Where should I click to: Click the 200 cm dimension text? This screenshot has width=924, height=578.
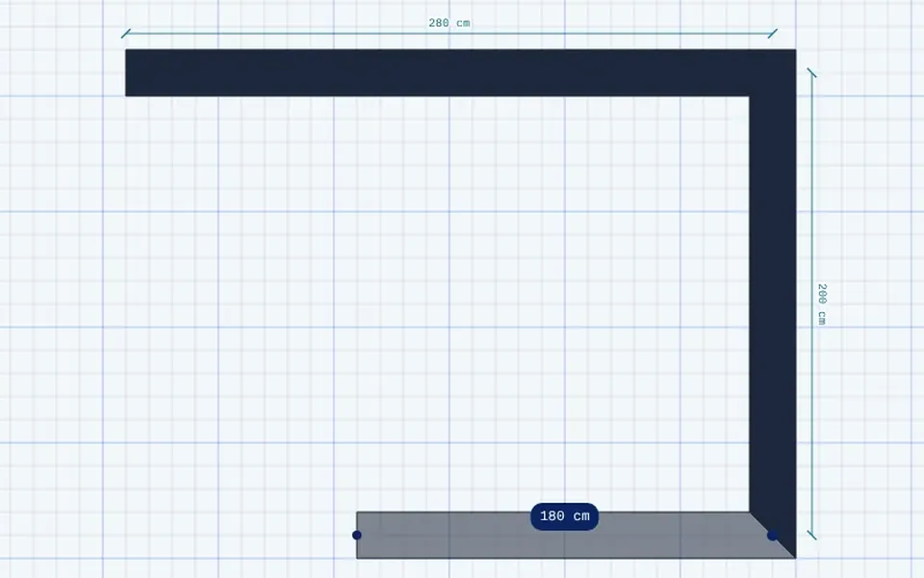(x=822, y=304)
